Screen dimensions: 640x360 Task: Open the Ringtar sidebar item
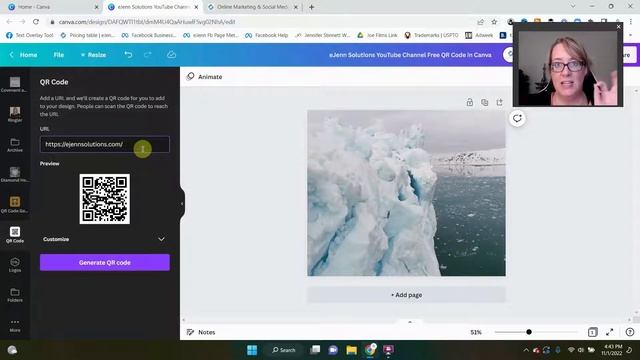click(15, 115)
